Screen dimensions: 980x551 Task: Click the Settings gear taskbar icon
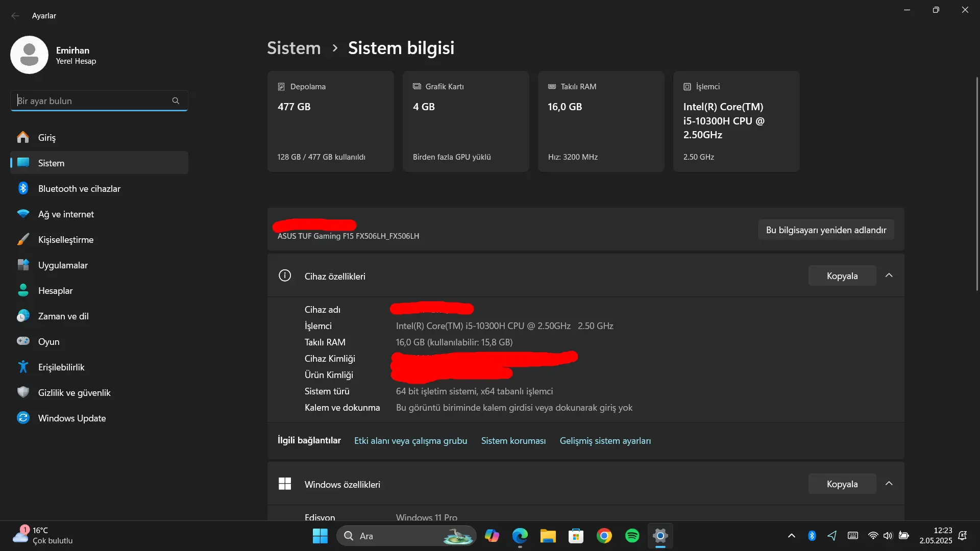click(x=660, y=536)
